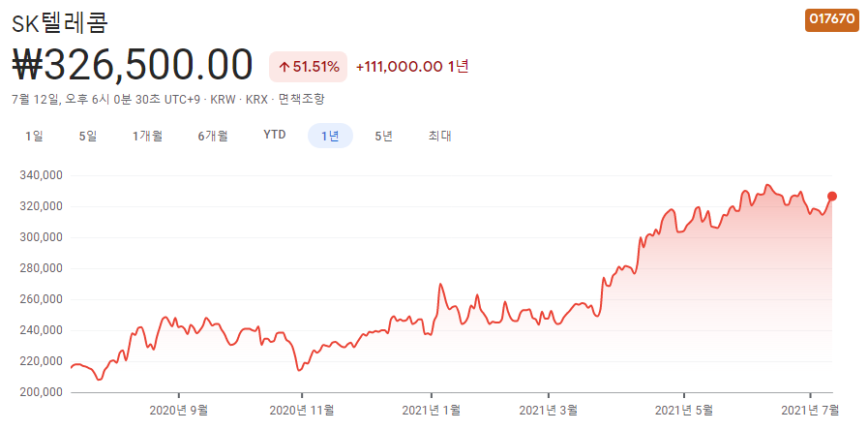The width and height of the screenshot is (868, 430).
Task: Click the 340,000 y-axis label
Action: click(42, 175)
